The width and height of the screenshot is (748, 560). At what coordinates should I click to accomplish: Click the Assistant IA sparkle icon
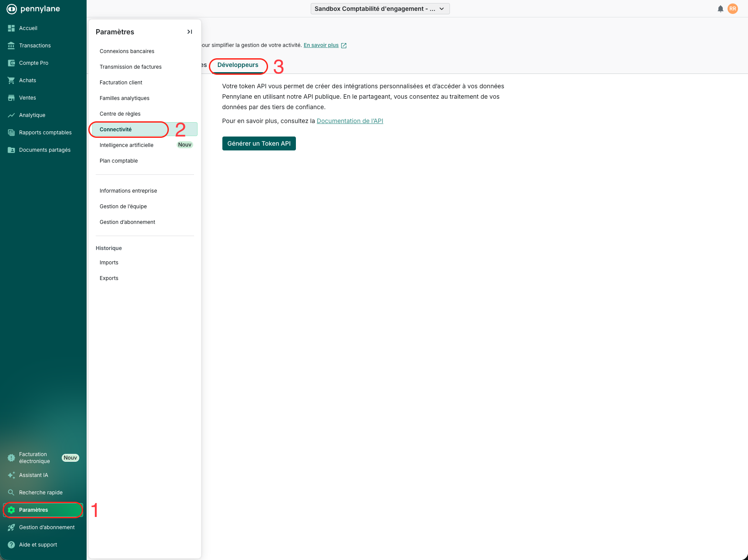[11, 475]
